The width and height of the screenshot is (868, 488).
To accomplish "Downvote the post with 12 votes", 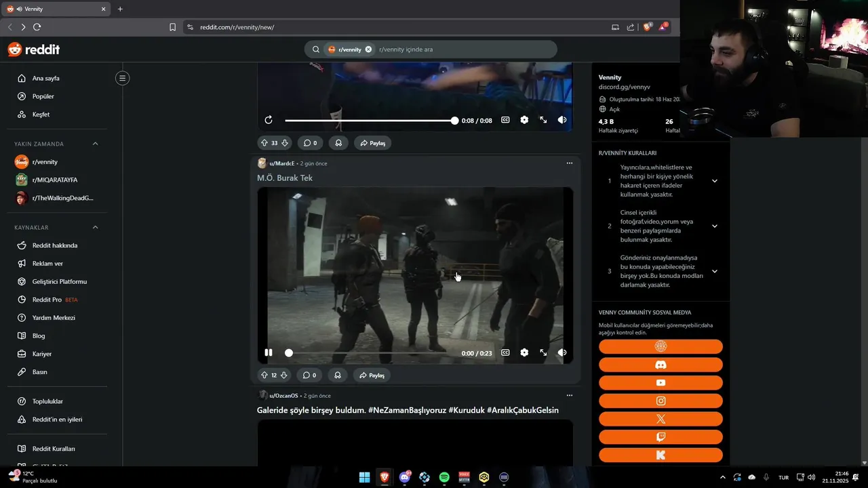I will pos(284,375).
